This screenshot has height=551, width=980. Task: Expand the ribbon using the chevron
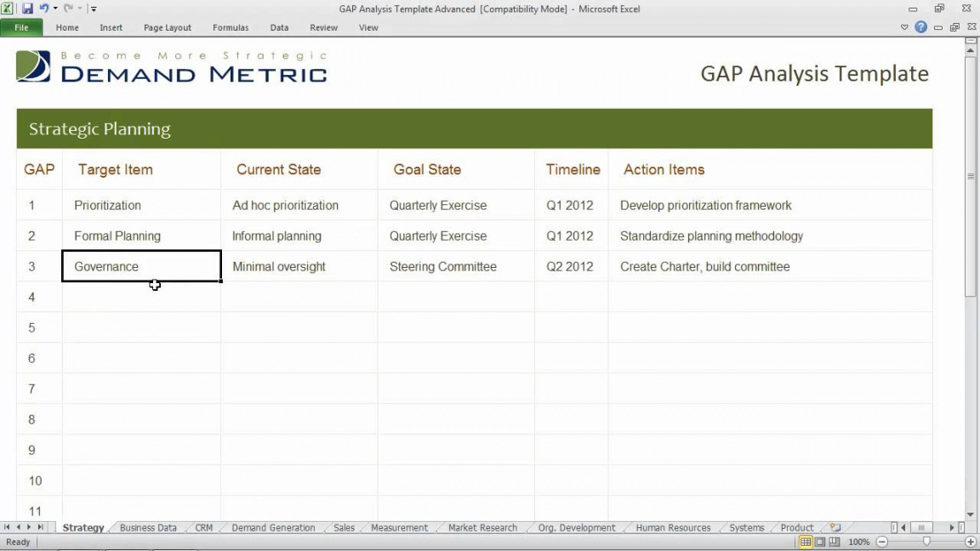904,27
